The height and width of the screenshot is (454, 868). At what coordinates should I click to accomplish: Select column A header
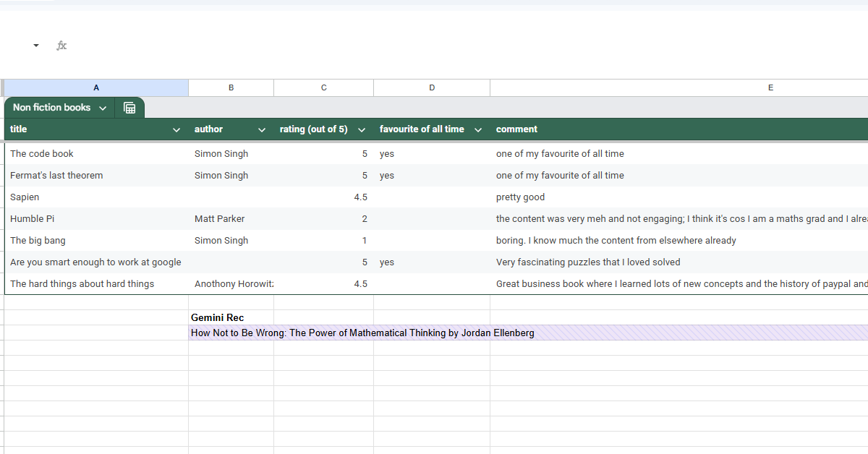tap(96, 87)
